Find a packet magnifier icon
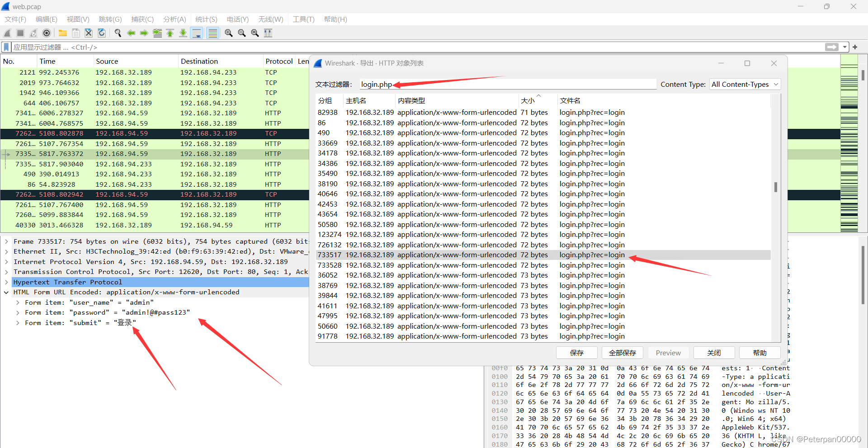The image size is (868, 448). pyautogui.click(x=118, y=33)
